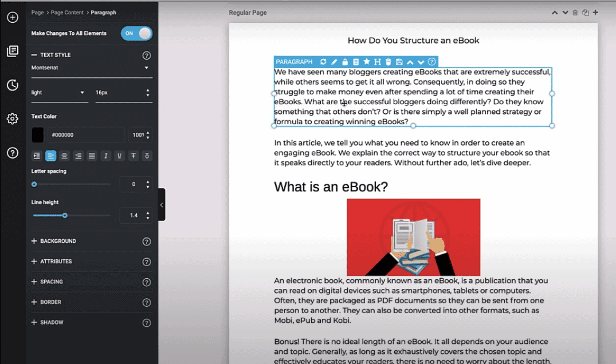Click the #000000 hex color field

coord(87,135)
